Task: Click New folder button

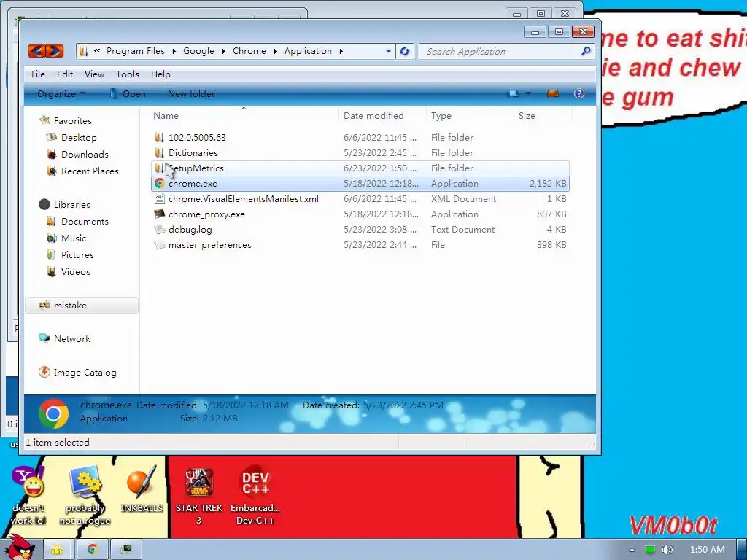Action: [192, 94]
